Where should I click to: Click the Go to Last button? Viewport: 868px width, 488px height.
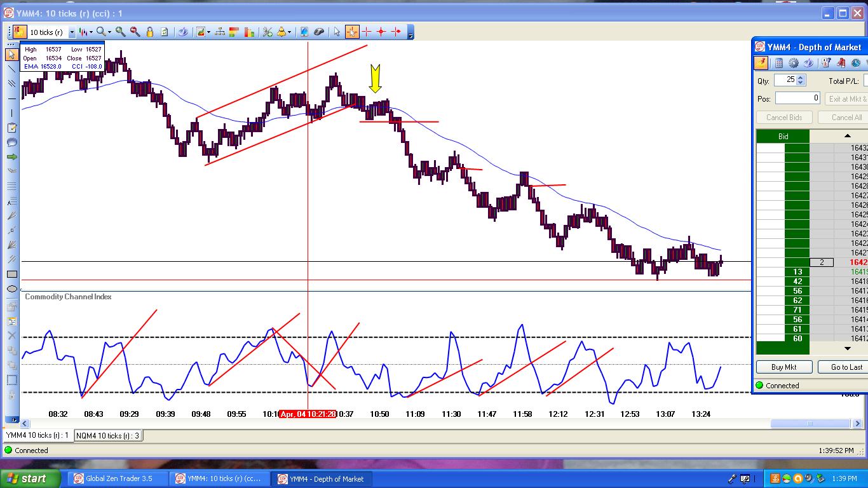pos(846,367)
